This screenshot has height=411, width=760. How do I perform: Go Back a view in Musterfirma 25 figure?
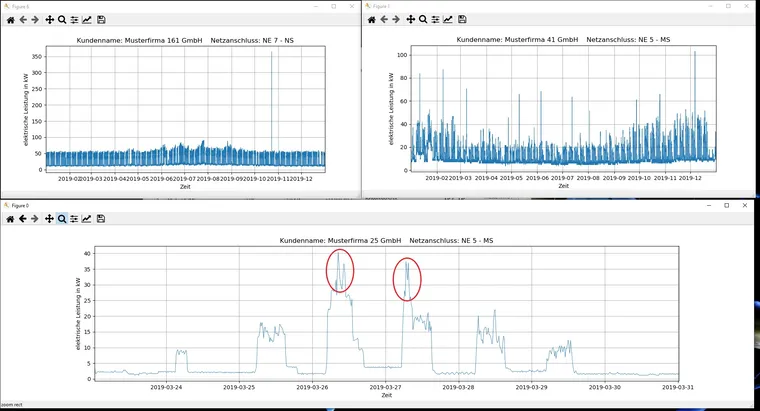(23, 218)
